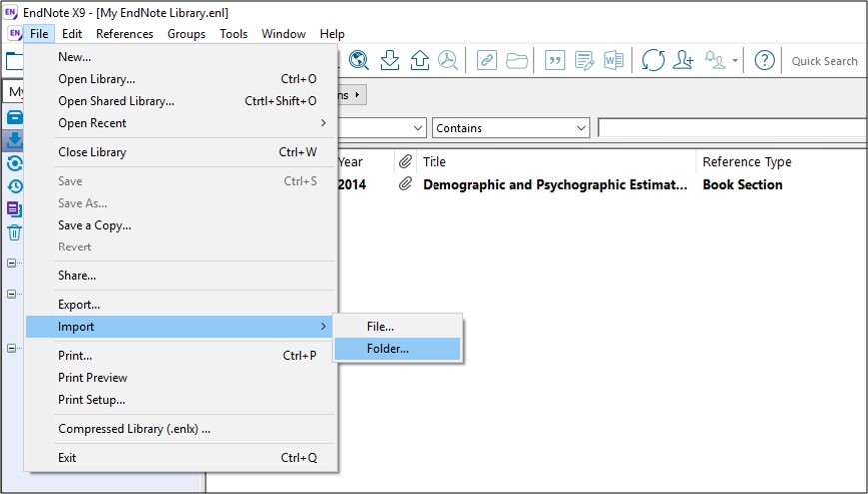Select New... in File menu

(x=181, y=57)
